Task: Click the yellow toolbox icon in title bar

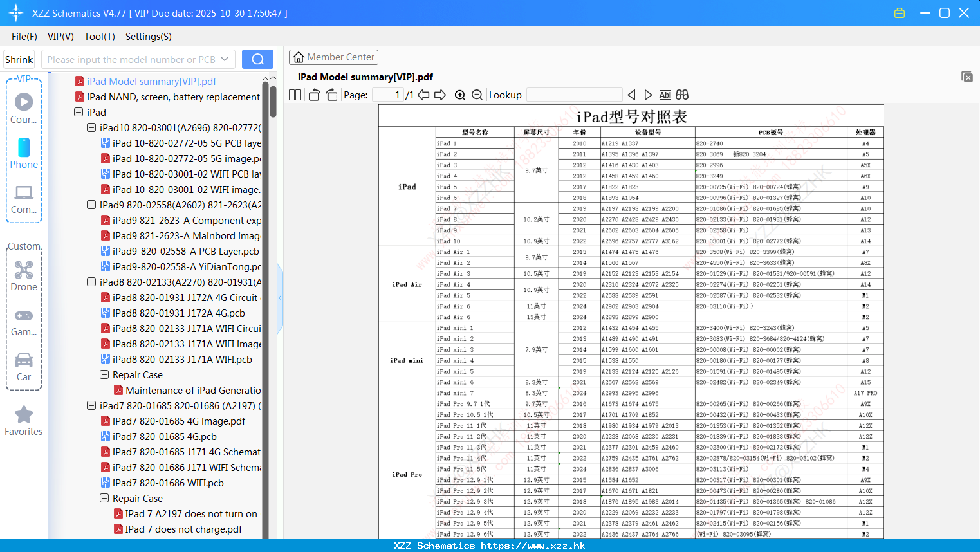Action: [x=900, y=13]
